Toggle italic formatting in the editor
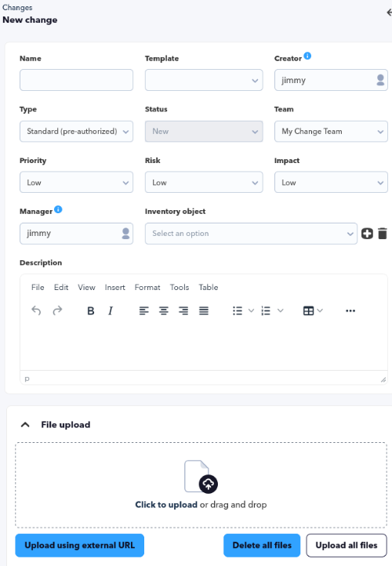Image resolution: width=392 pixels, height=566 pixels. point(111,310)
